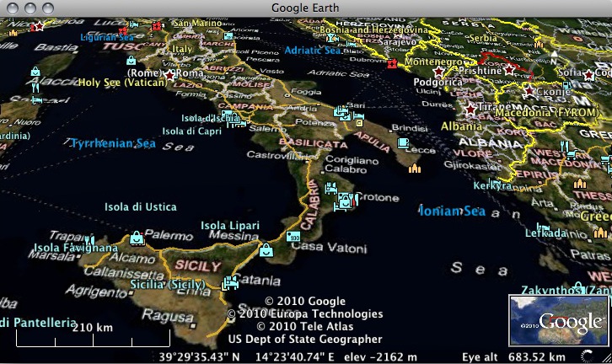Image resolution: width=612 pixels, height=364 pixels.
Task: Click the Isola Lipari label
Action: pos(230,226)
